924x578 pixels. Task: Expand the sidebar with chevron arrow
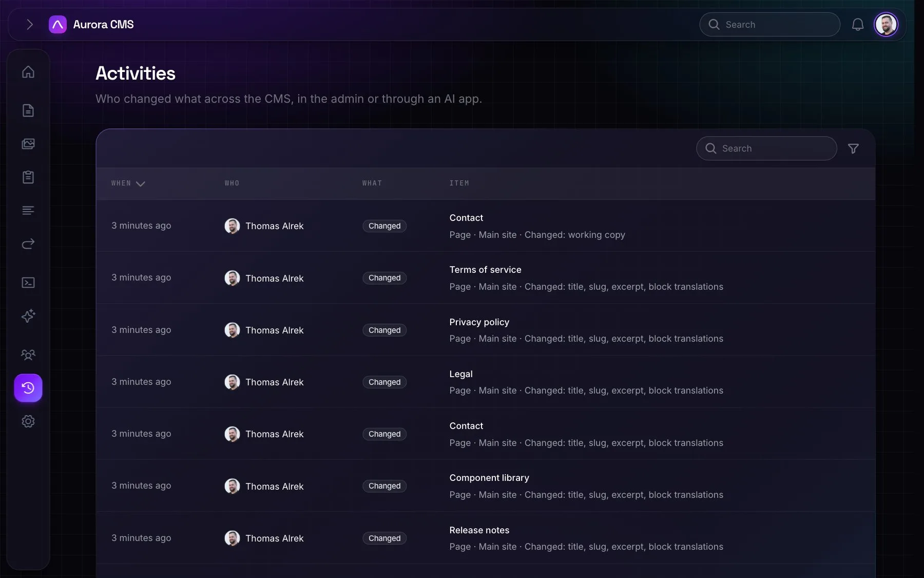pos(30,25)
